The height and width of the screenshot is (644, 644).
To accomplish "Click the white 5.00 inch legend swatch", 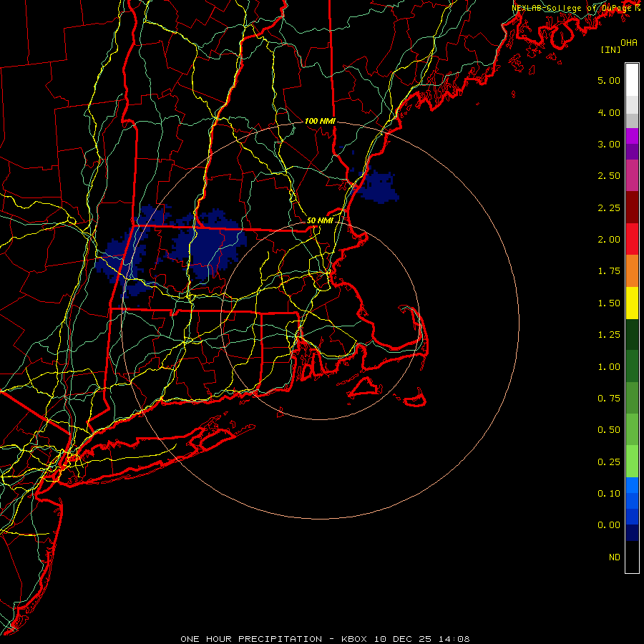I will [x=632, y=80].
